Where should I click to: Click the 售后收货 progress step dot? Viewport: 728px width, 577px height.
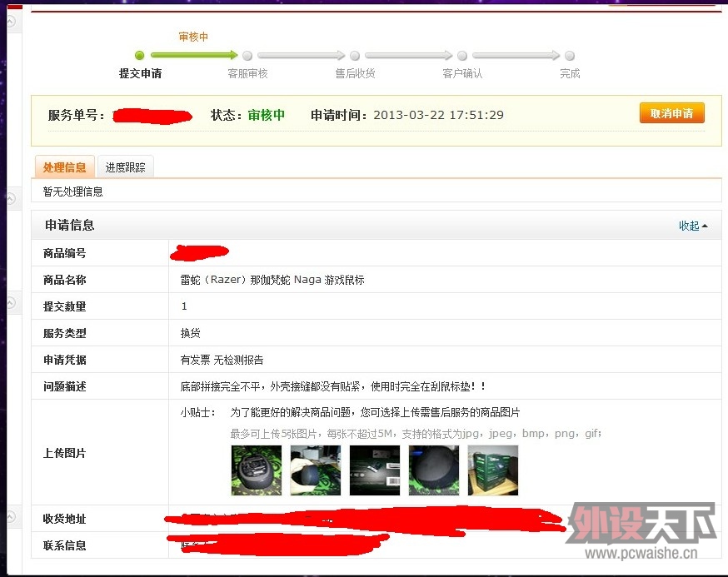[x=355, y=56]
